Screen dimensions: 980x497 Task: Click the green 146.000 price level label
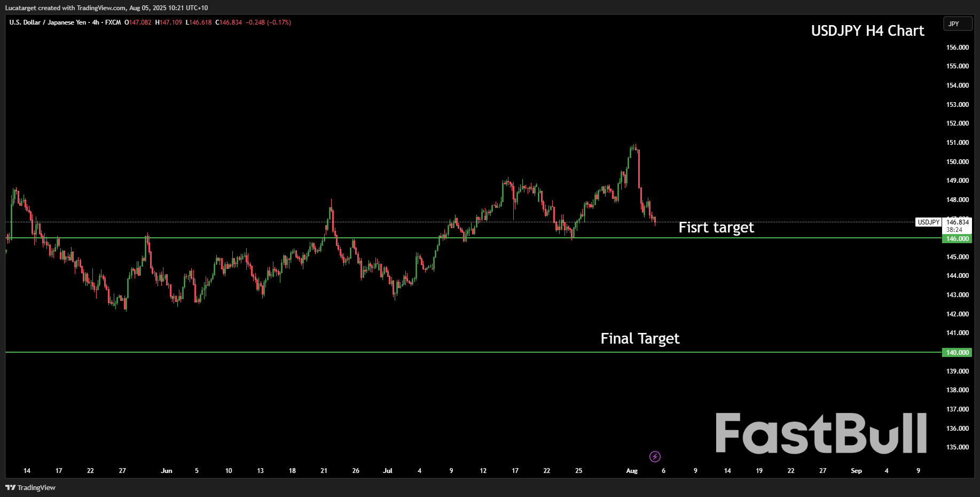(957, 239)
